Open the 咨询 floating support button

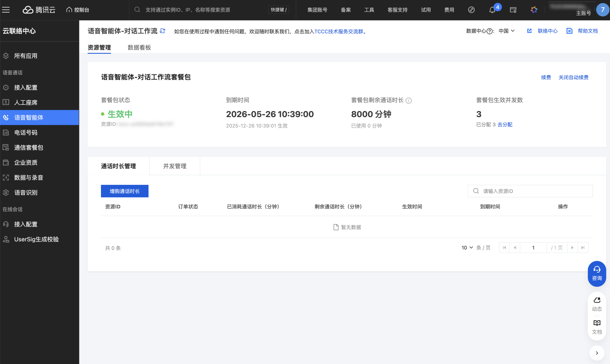tap(597, 274)
